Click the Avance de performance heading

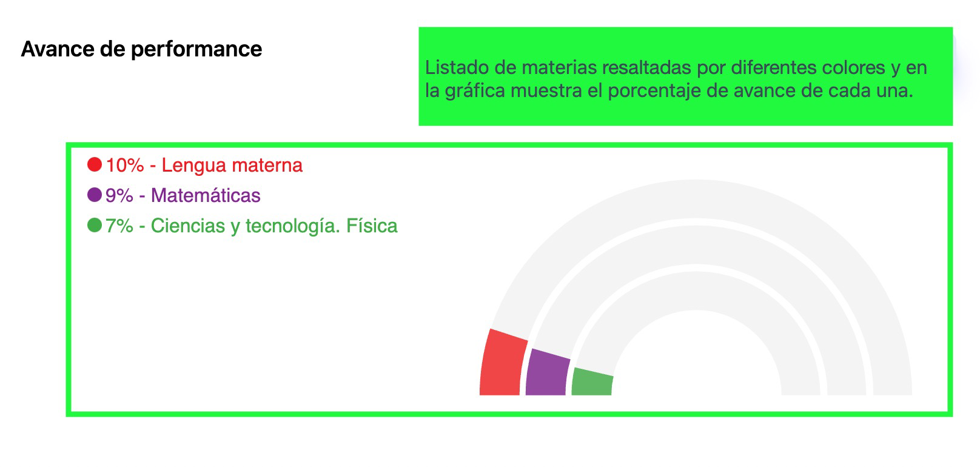tap(141, 49)
